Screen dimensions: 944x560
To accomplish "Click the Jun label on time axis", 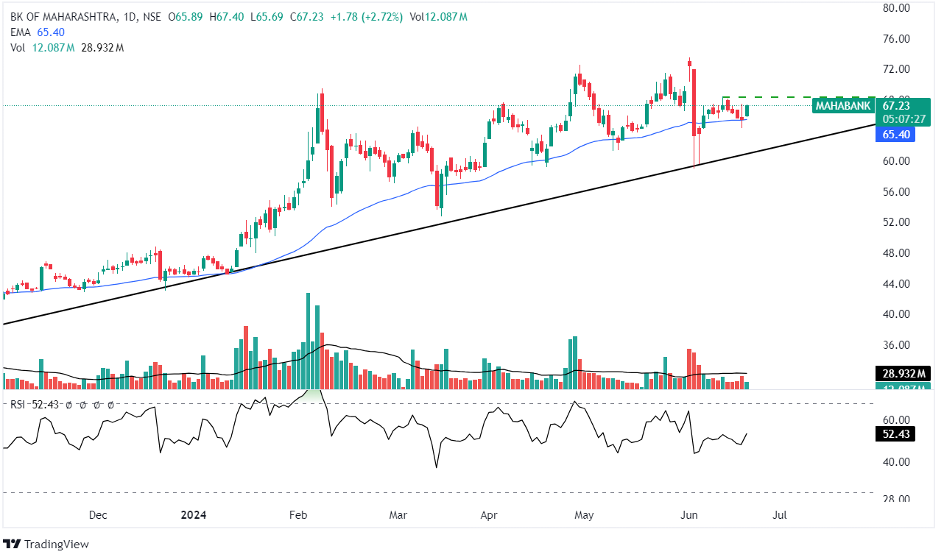I will [x=689, y=515].
